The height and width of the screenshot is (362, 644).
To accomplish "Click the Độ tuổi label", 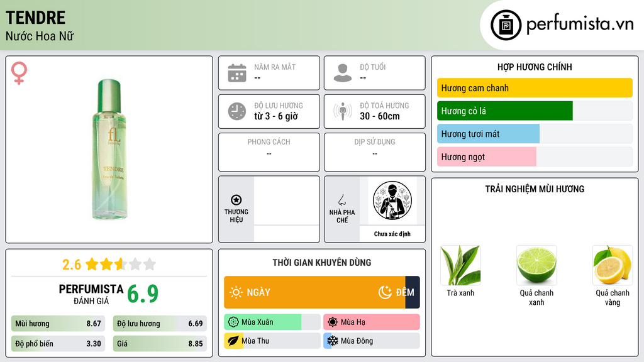I will pos(373,67).
